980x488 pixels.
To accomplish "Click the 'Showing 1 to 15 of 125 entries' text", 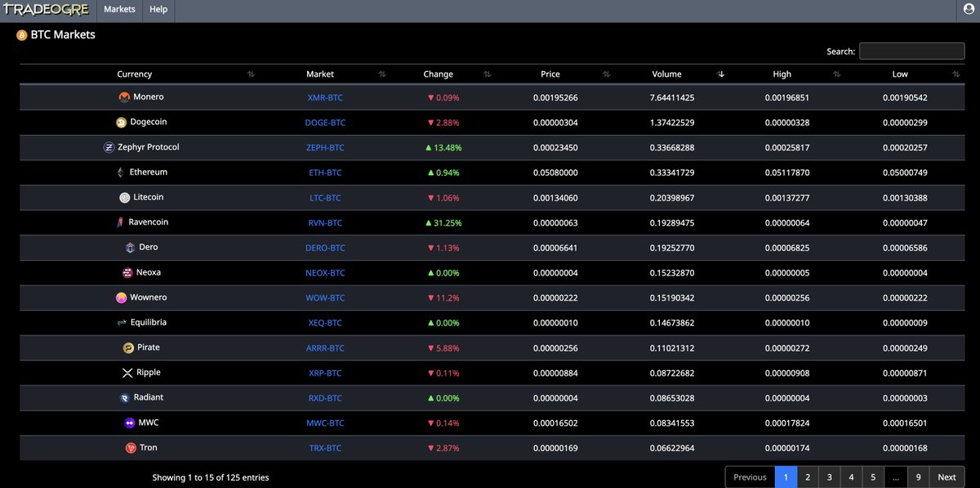I will [210, 477].
